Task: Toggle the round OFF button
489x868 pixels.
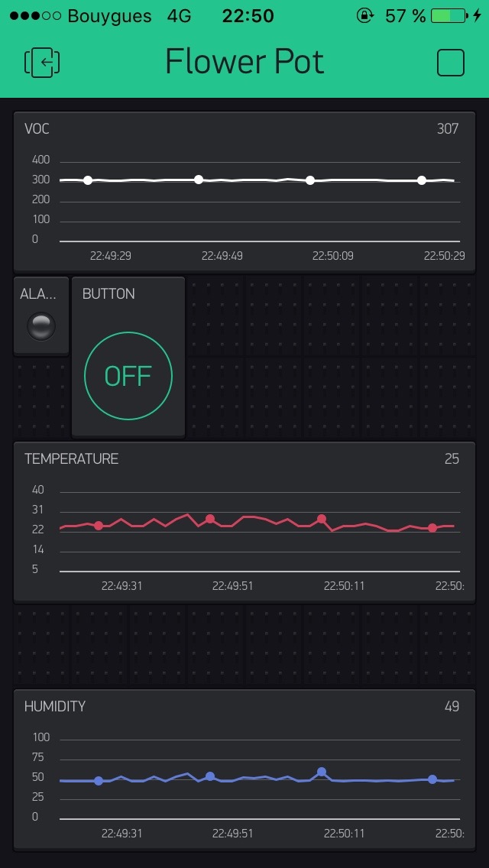Action: [128, 376]
